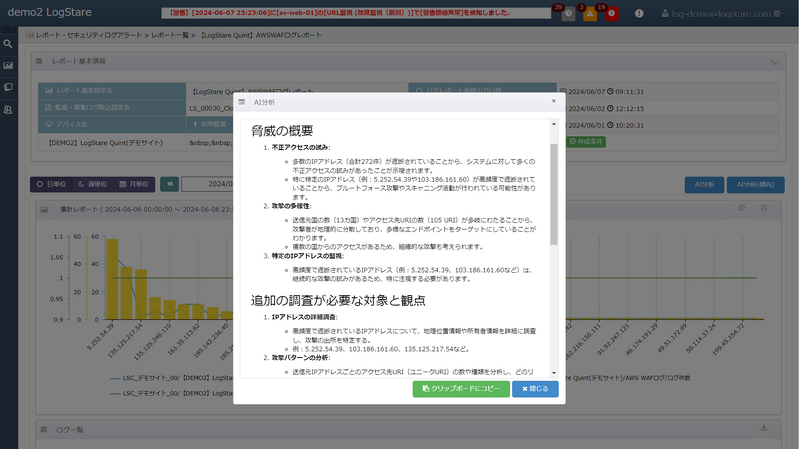Click the クリップボードにコピー button
This screenshot has width=800, height=449.
coord(460,388)
